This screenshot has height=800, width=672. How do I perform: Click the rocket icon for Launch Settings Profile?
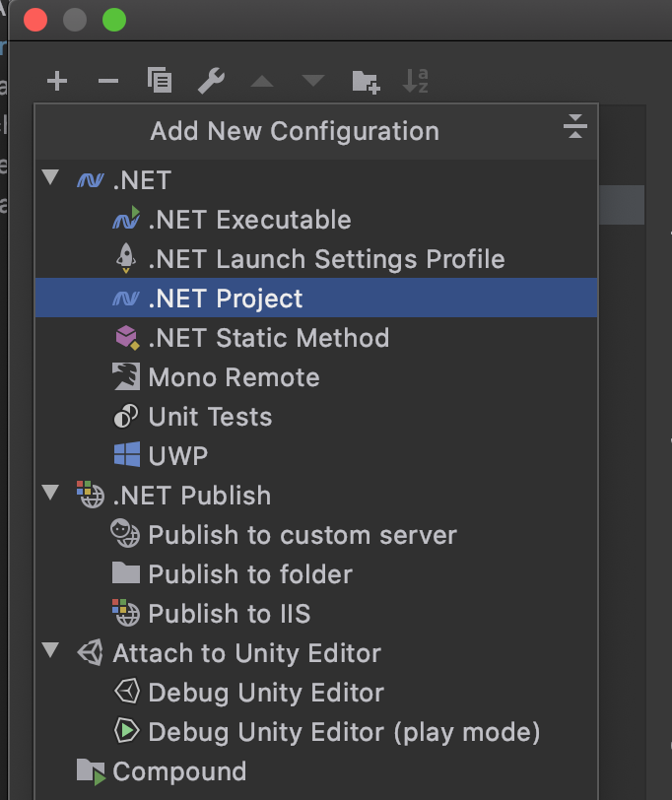coord(125,258)
